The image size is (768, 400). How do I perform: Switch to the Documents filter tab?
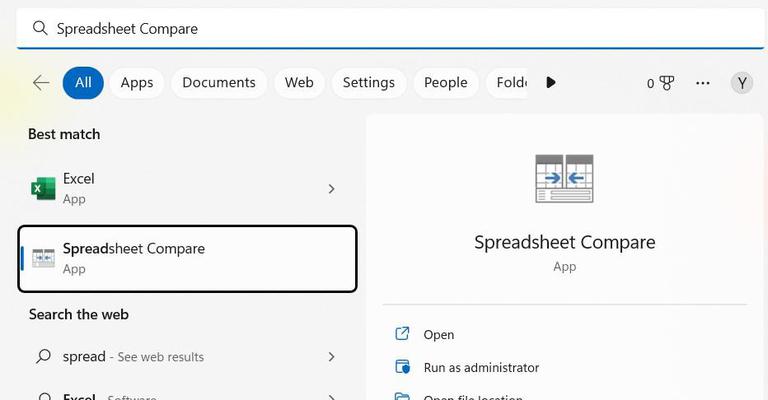click(219, 83)
